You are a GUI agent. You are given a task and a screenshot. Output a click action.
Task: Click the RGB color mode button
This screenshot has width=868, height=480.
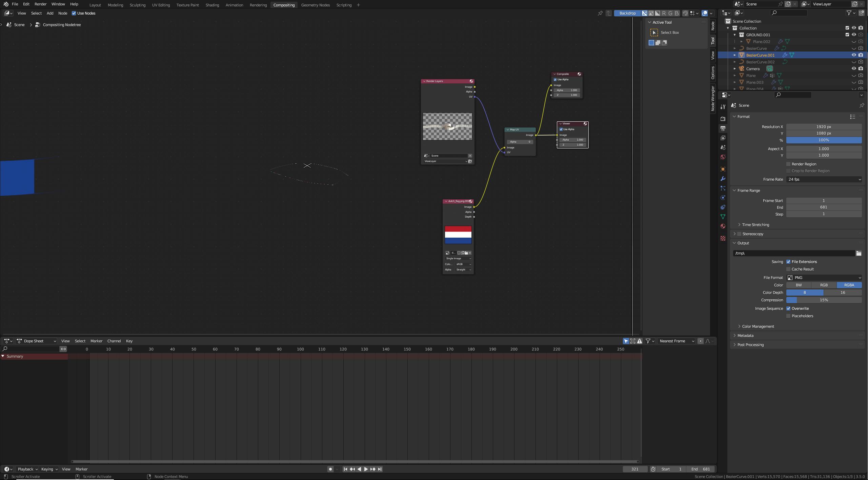(x=824, y=285)
